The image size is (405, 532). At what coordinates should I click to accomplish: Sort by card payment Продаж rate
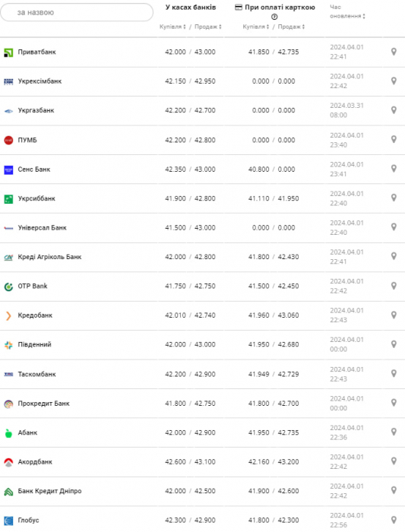point(291,27)
